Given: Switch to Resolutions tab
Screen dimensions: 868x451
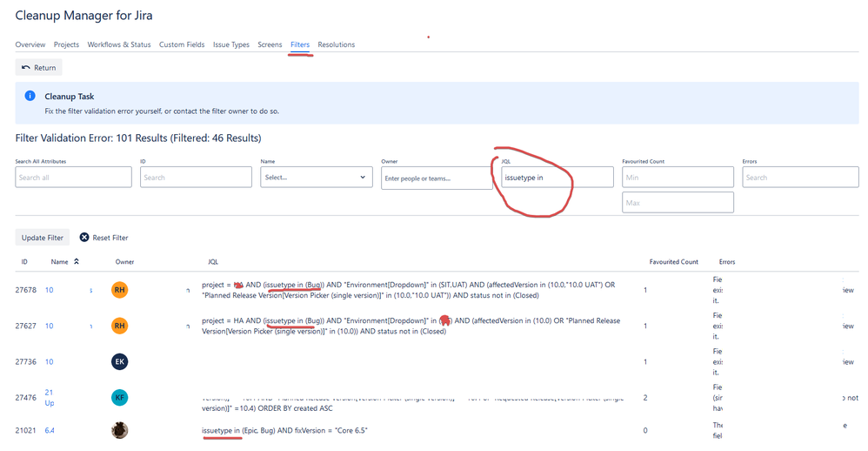Looking at the screenshot, I should pyautogui.click(x=336, y=44).
